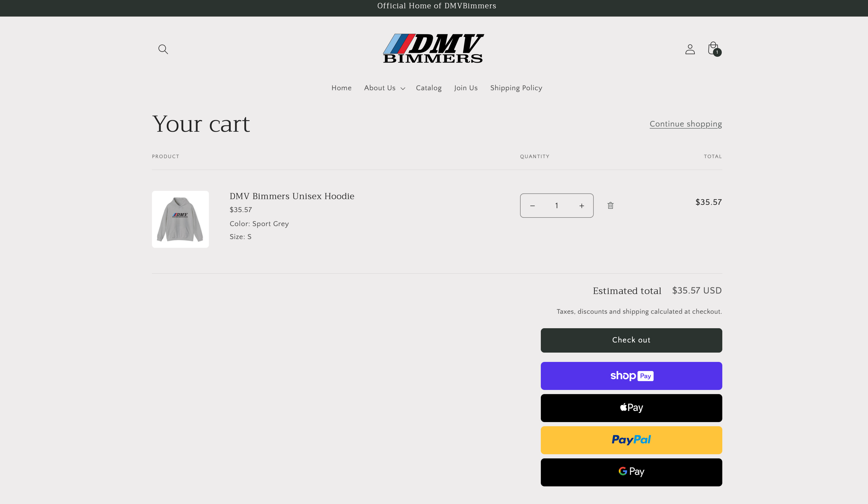This screenshot has width=868, height=504.
Task: Open the Catalog menu item
Action: pyautogui.click(x=429, y=88)
